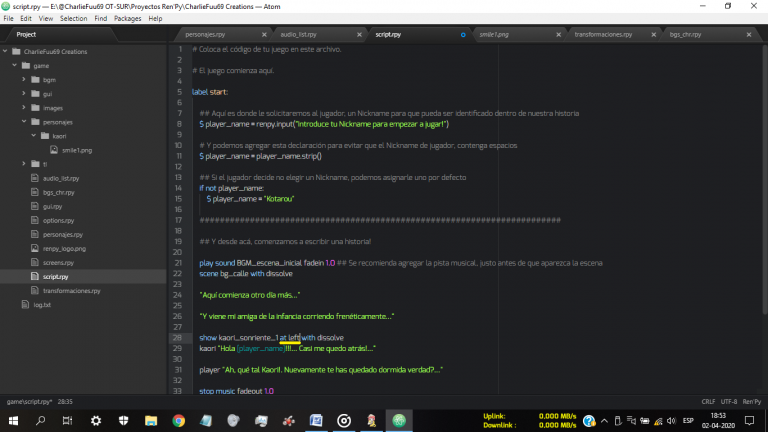Click the Atom app icon in taskbar
Screen dimensions: 768x432
[x=399, y=420]
